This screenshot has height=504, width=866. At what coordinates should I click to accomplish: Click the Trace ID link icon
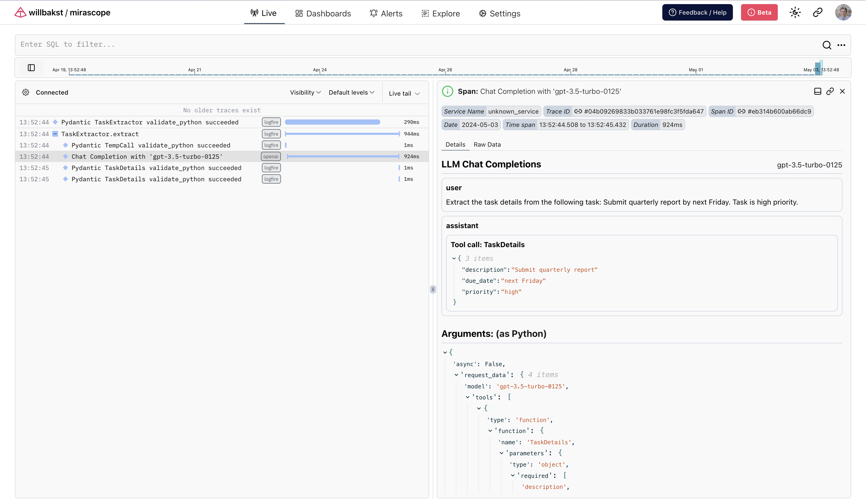coord(578,111)
